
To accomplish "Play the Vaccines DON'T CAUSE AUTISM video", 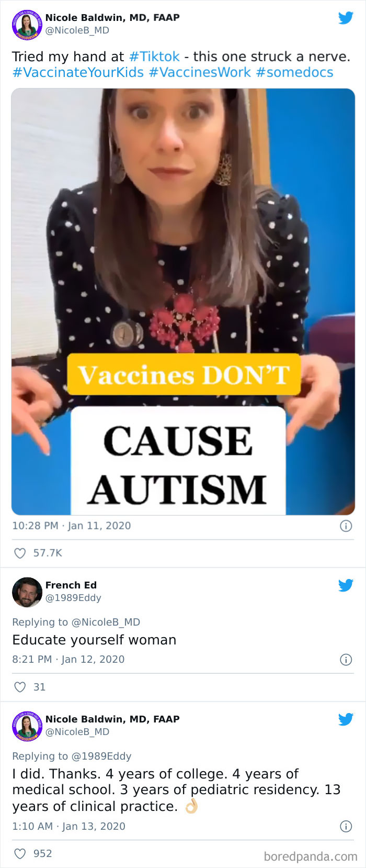I will [x=183, y=302].
